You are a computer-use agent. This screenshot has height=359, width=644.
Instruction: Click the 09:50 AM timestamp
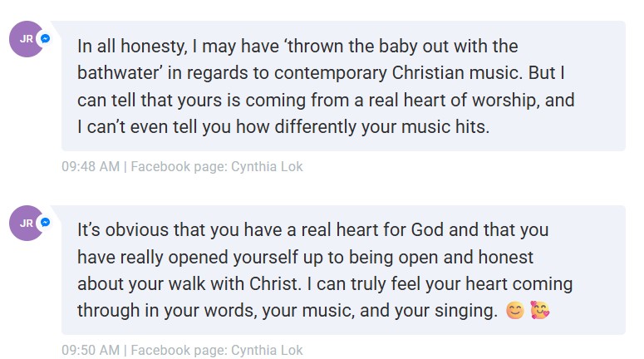(91, 351)
